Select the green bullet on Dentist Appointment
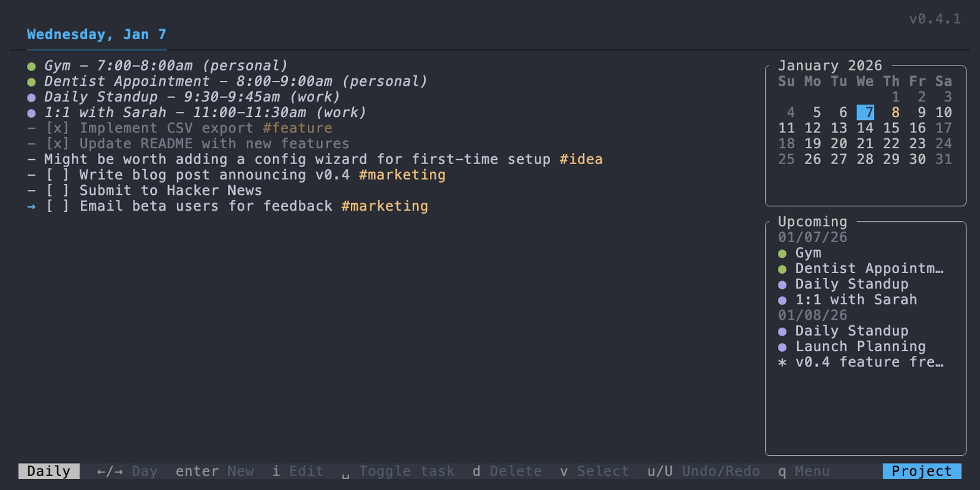This screenshot has height=490, width=980. (x=32, y=81)
